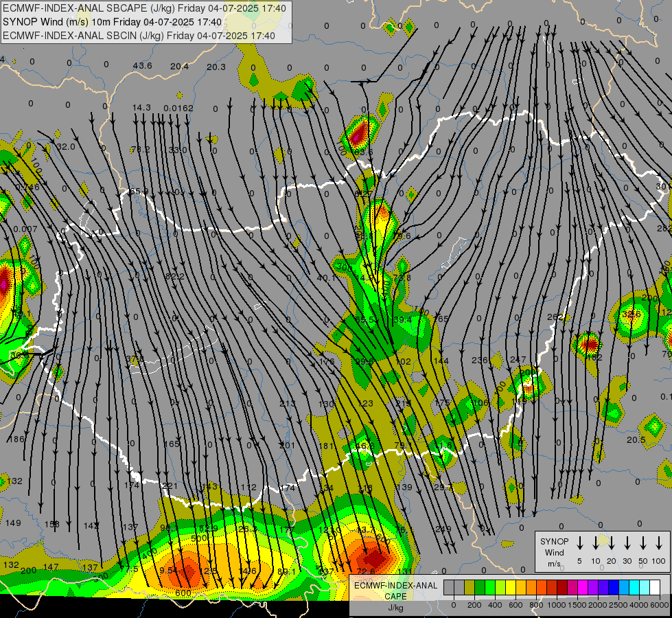This screenshot has width=672, height=618.
Task: Click the 249 value on the map
Action: coord(443,529)
